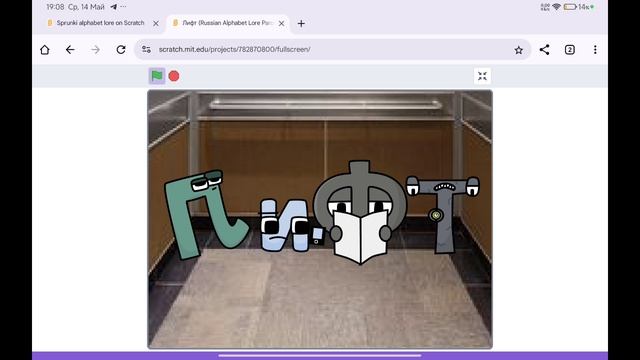Image resolution: width=640 pixels, height=360 pixels.
Task: Tap the Telegram notification icon in status bar
Action: pyautogui.click(x=113, y=7)
